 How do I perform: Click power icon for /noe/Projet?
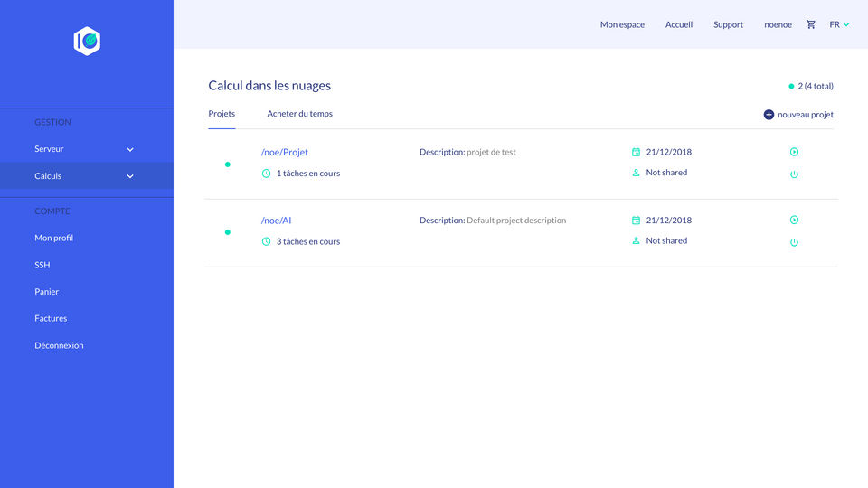[794, 174]
